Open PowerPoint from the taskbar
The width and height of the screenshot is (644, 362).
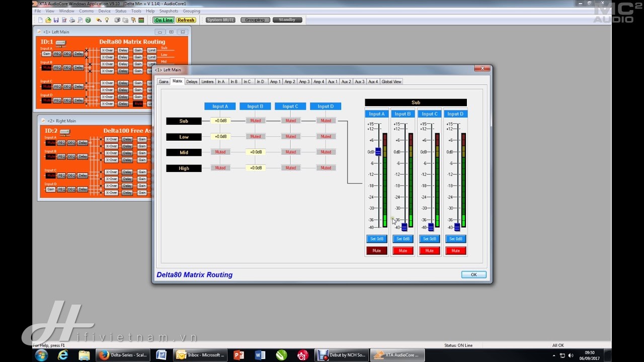239,355
